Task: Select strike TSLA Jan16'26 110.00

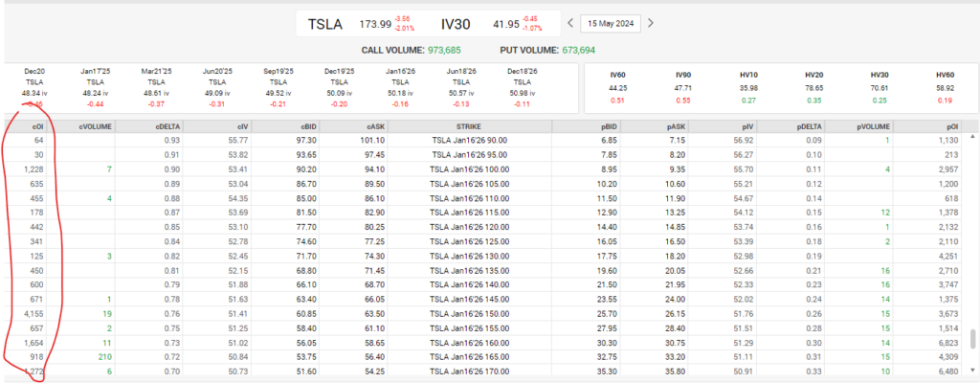Action: tap(469, 199)
